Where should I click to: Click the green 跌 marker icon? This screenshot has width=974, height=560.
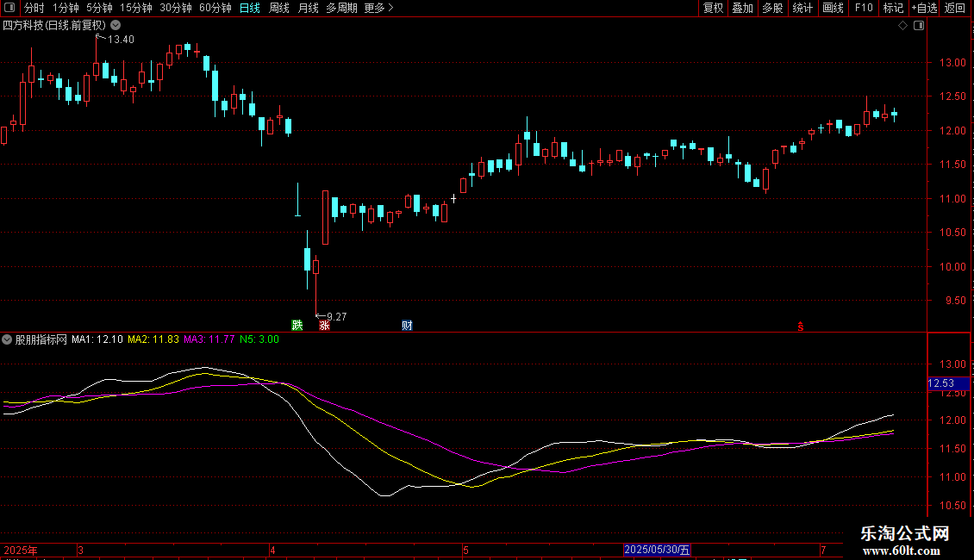(x=297, y=326)
